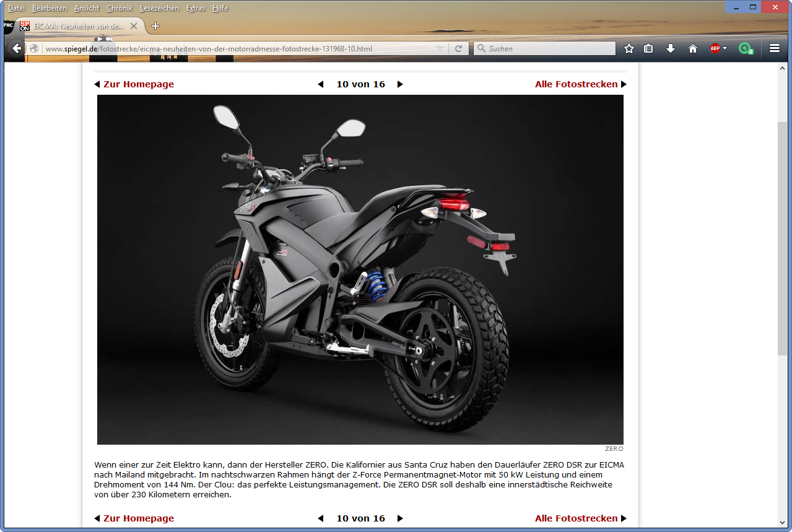Show bookmarks list icon in toolbar
The height and width of the screenshot is (532, 792).
tap(648, 48)
